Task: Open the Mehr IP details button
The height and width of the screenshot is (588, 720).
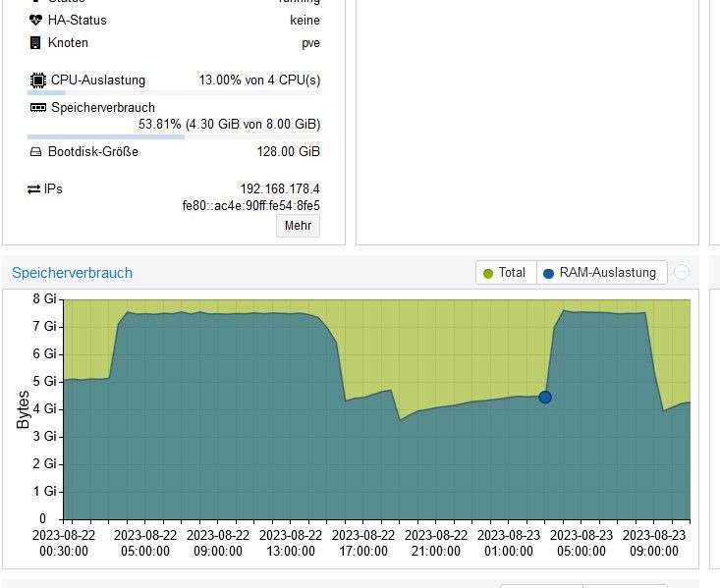Action: click(x=298, y=226)
